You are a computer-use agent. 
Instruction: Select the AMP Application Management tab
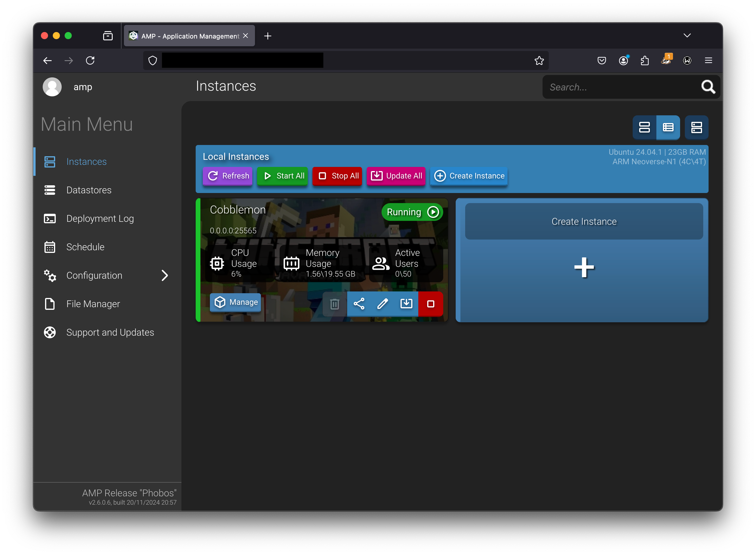pos(189,36)
